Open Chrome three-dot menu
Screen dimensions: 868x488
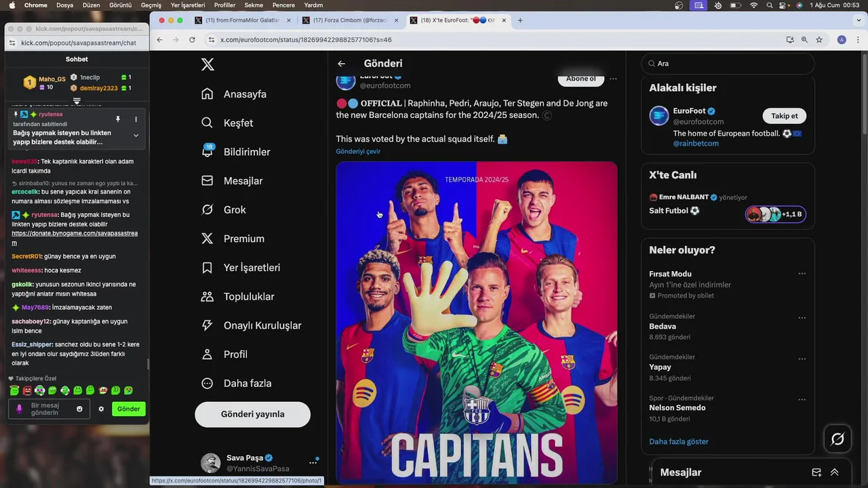tap(857, 40)
